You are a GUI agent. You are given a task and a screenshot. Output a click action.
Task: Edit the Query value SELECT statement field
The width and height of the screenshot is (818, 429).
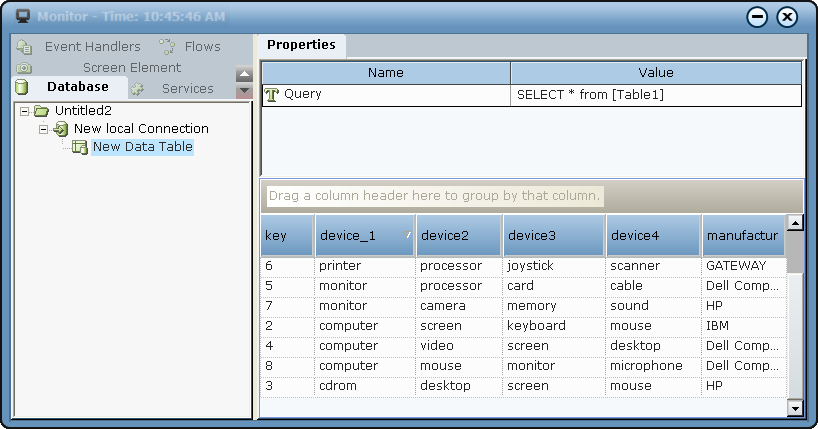[655, 95]
